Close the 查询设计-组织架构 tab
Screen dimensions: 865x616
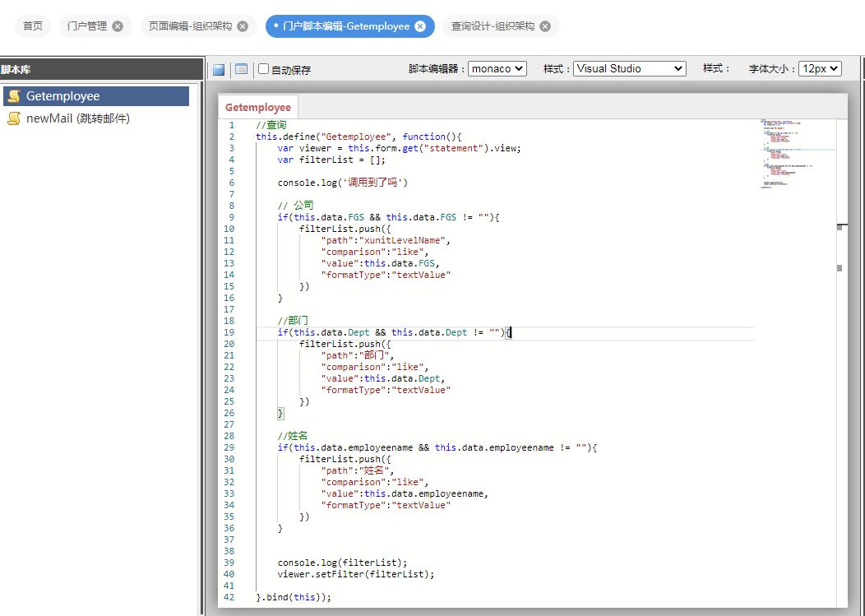(545, 26)
